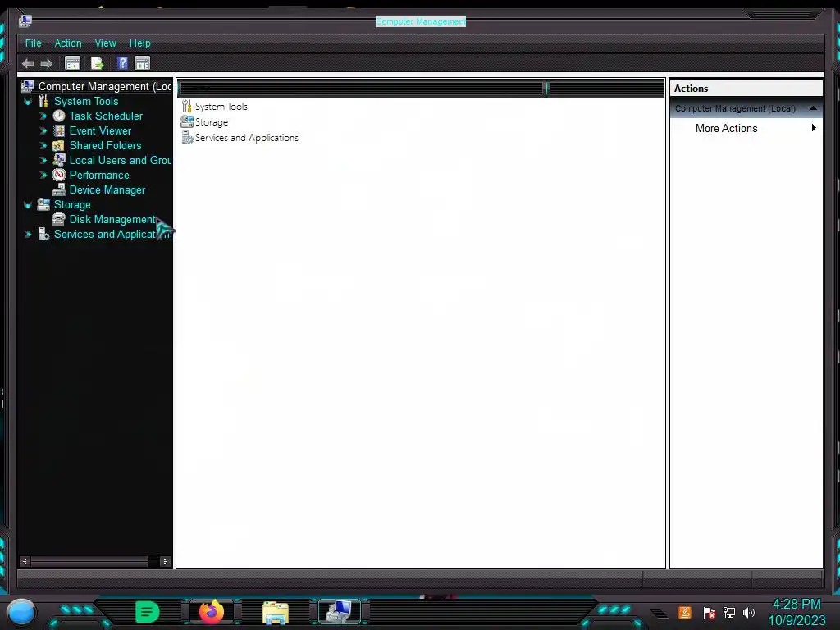Select Performance in the tree

coord(99,176)
